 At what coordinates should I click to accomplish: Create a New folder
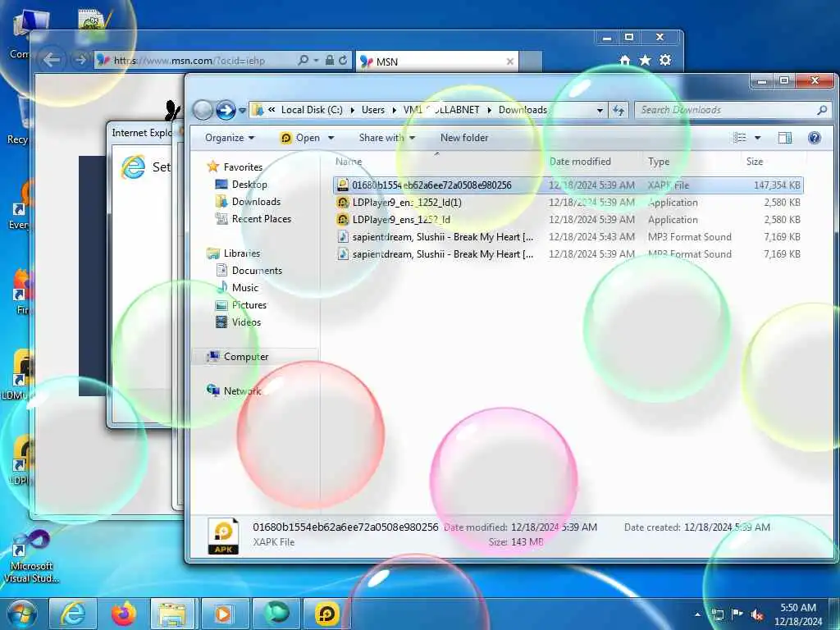pyautogui.click(x=464, y=138)
